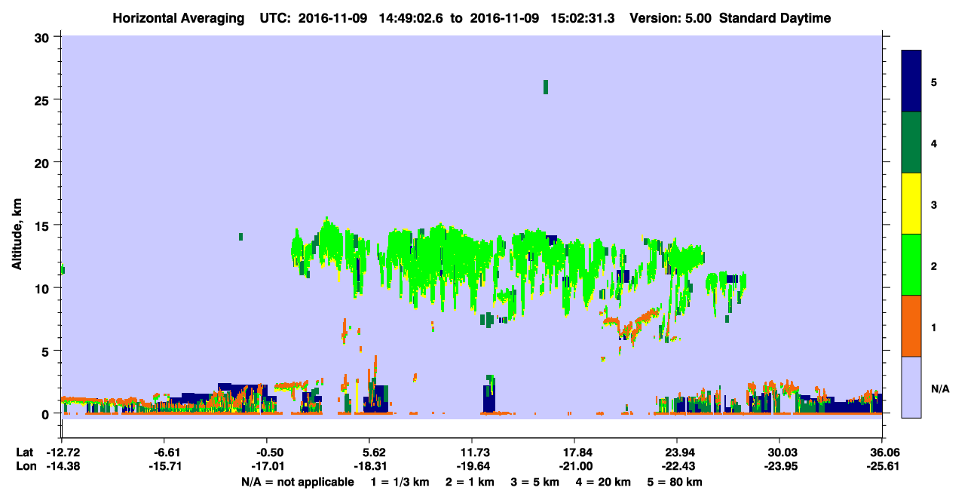The image size is (980, 503).
Task: Click the colorbar label "N/A"
Action: pyautogui.click(x=939, y=389)
